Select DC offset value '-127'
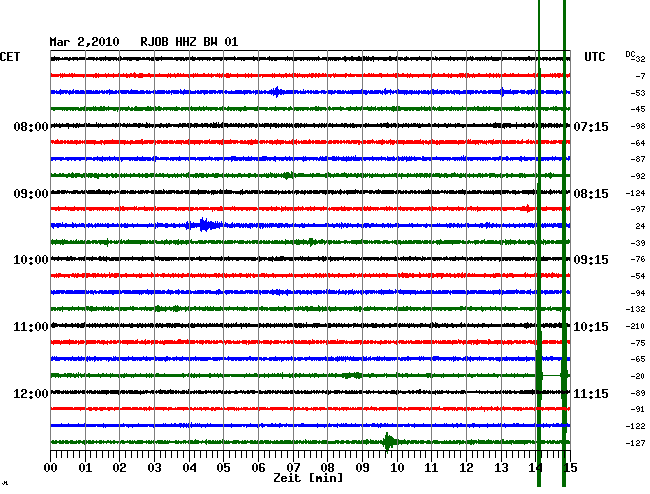 tap(635, 443)
